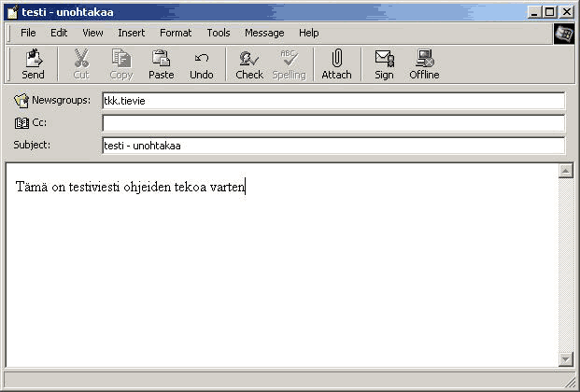580x392 pixels.
Task: Attach a file with the paperclip
Action: (336, 64)
